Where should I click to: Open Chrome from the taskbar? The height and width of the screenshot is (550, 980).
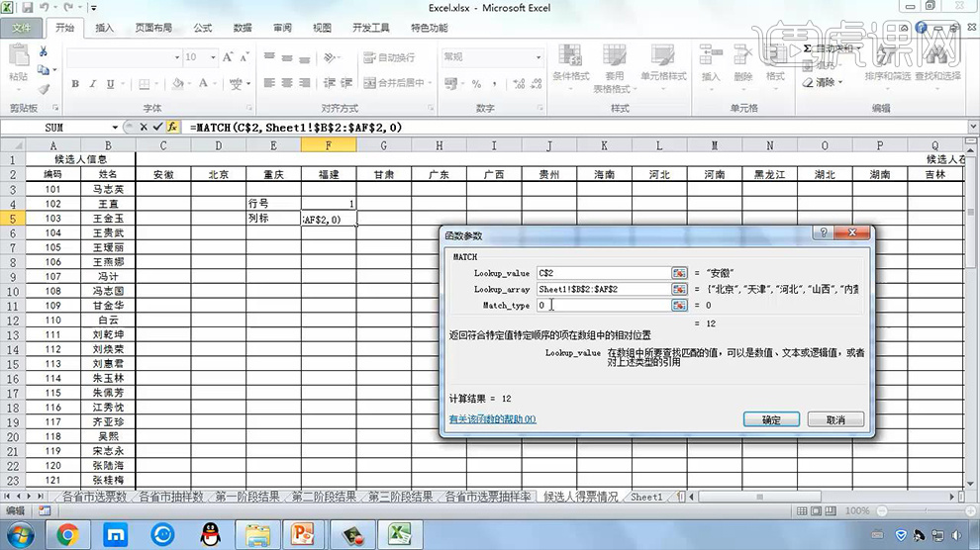click(x=67, y=535)
